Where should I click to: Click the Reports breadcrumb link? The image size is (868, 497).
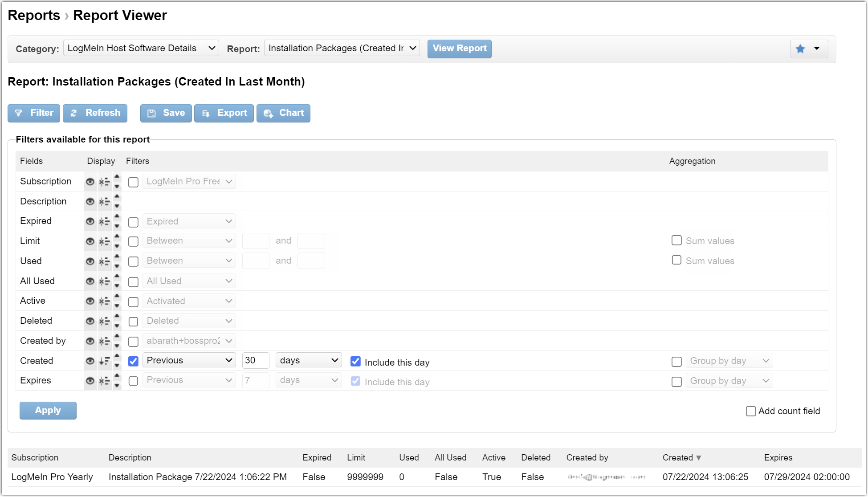34,15
